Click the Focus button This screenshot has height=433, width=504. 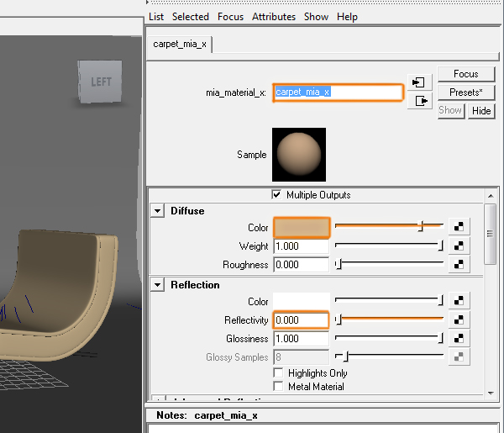(x=465, y=74)
